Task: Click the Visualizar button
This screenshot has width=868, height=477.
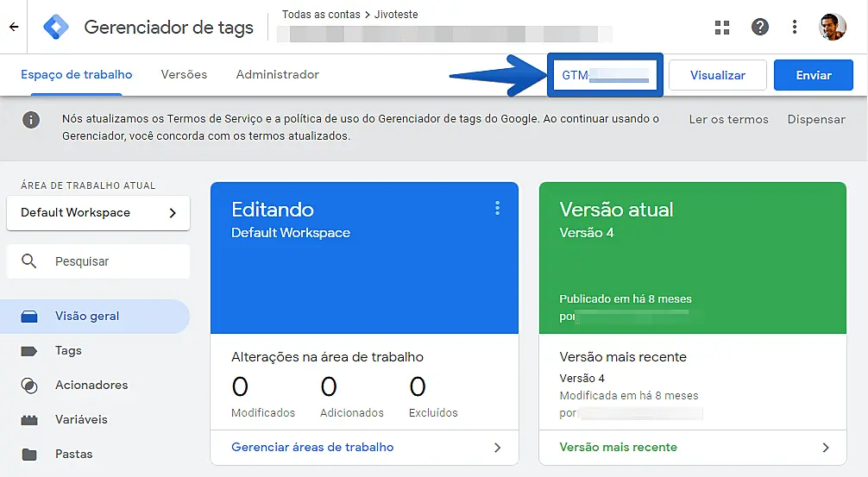Action: pos(717,75)
